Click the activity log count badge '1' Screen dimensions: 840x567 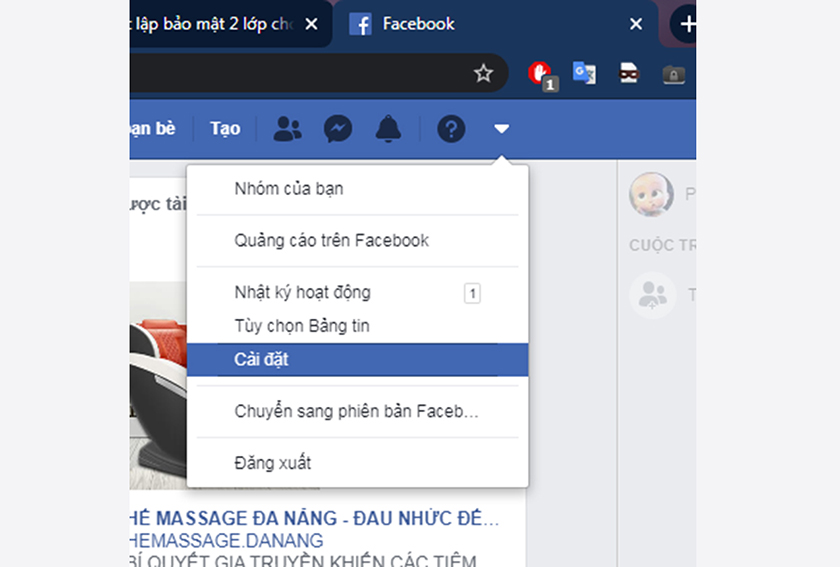(x=472, y=293)
